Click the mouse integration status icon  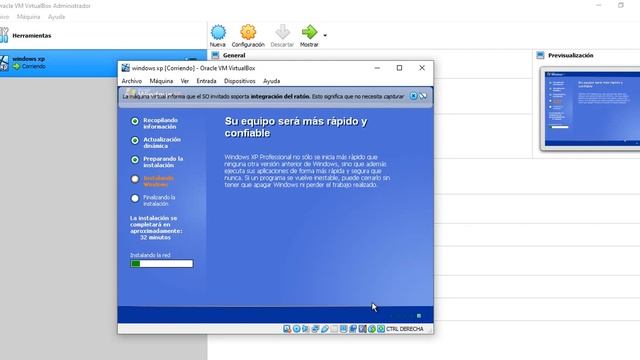372,329
